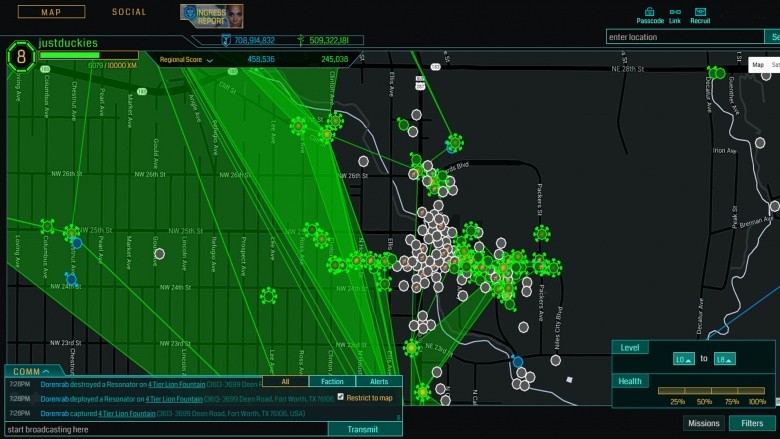Viewport: 780px width, 439px height.
Task: Select the gray portal above NW 26th St label near Ellis
Action: click(364, 161)
